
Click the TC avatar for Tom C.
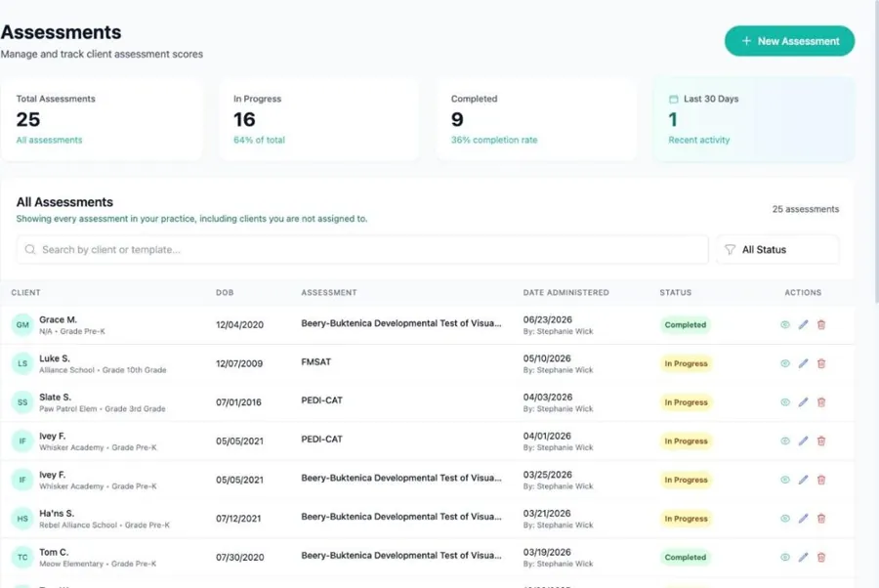[22, 557]
